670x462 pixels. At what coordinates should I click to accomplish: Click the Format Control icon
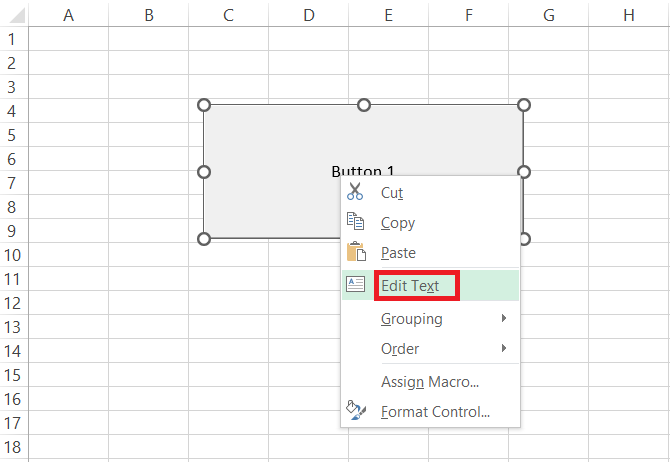point(355,410)
